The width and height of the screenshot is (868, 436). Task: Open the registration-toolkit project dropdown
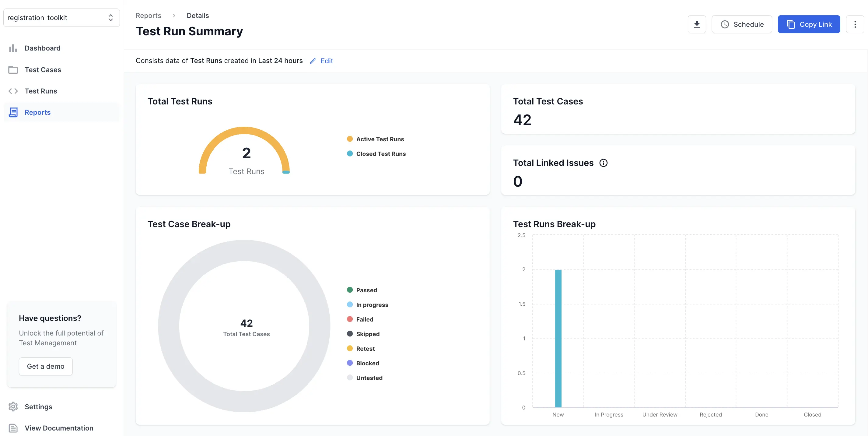pos(61,18)
